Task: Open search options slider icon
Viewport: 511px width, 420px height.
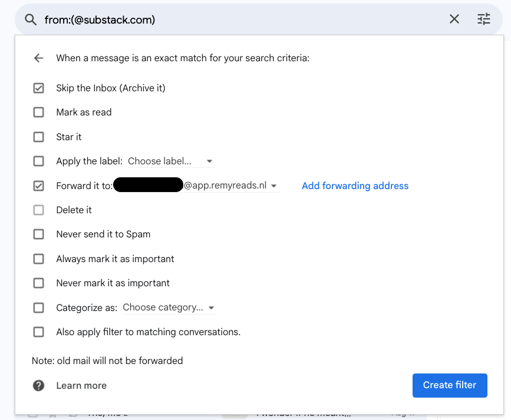Action: point(484,19)
